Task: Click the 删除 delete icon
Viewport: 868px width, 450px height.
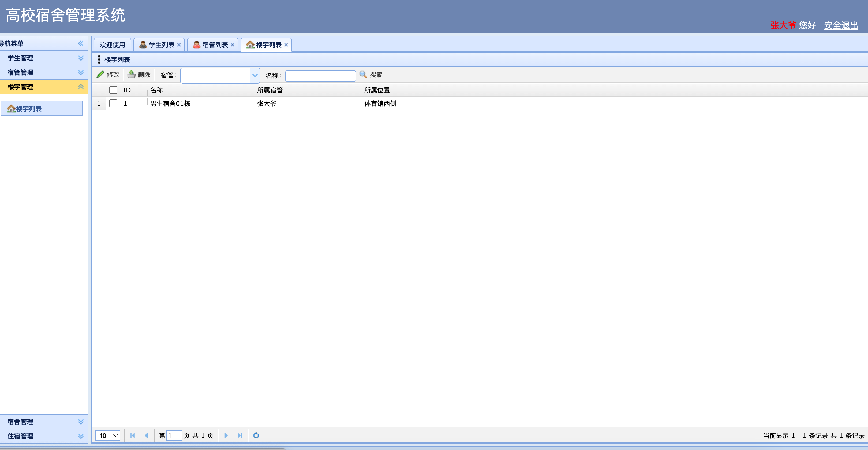Action: point(132,74)
